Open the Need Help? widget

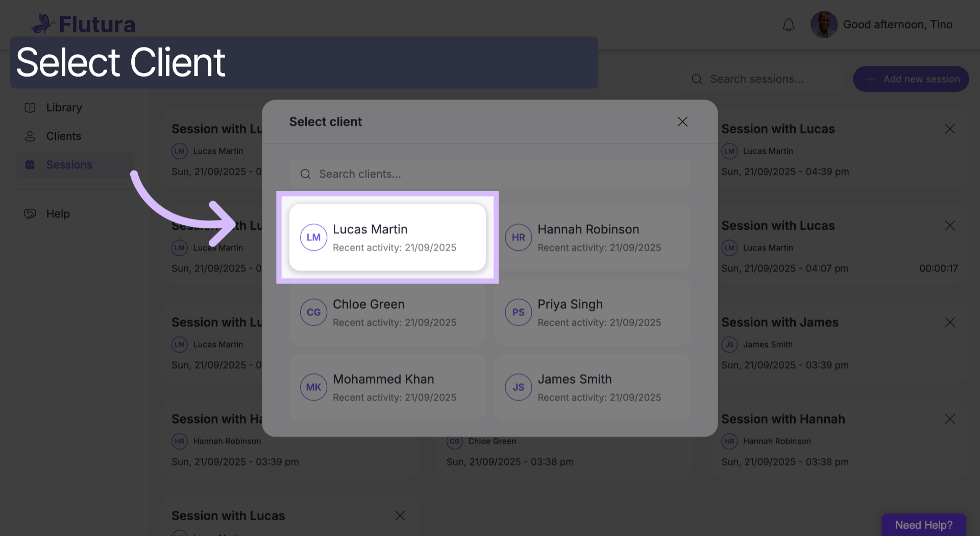coord(923,525)
